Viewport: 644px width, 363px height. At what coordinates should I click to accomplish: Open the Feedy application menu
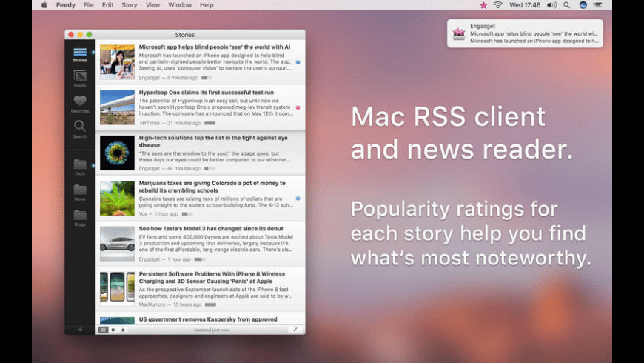pyautogui.click(x=65, y=5)
